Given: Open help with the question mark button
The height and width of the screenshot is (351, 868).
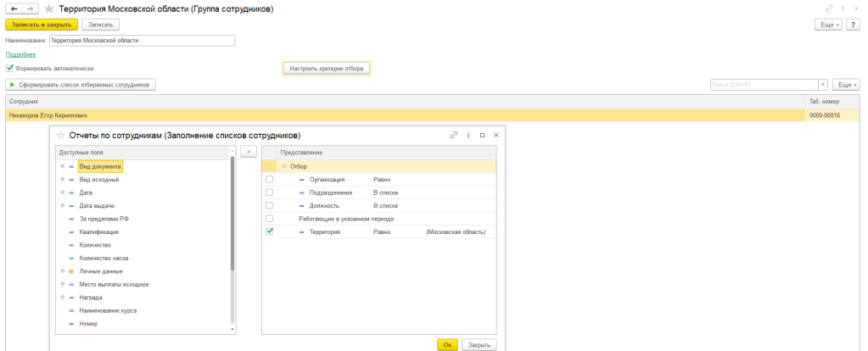Looking at the screenshot, I should pos(854,25).
